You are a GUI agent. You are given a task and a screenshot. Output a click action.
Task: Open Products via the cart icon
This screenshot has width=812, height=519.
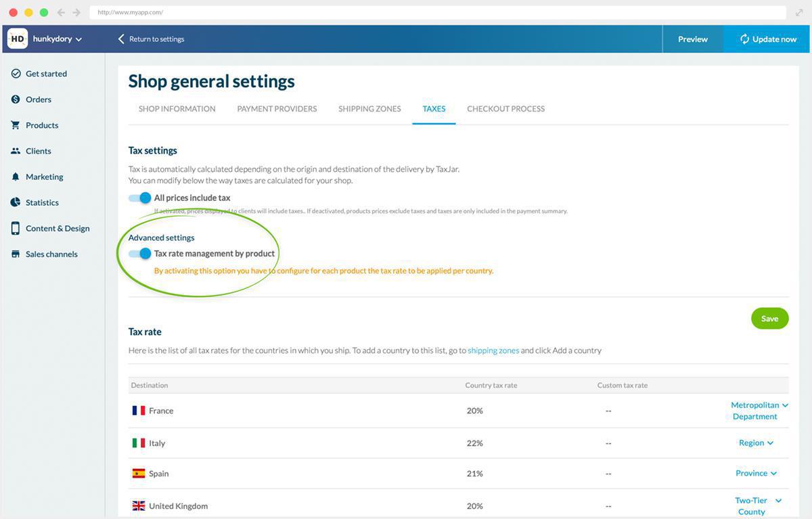coord(16,125)
